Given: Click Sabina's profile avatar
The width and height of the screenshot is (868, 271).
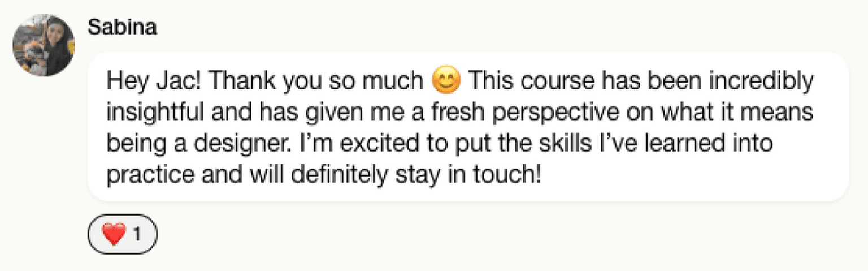Looking at the screenshot, I should coord(44,45).
